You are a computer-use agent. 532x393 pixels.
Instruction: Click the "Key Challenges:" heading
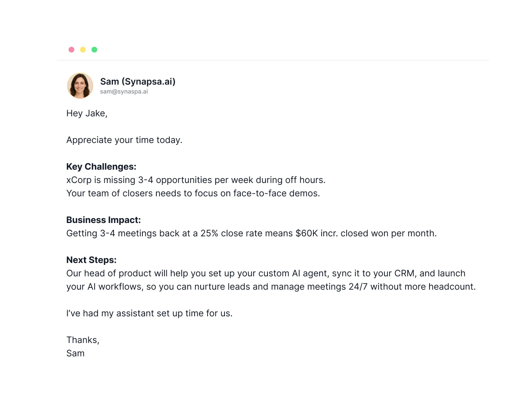pyautogui.click(x=101, y=167)
